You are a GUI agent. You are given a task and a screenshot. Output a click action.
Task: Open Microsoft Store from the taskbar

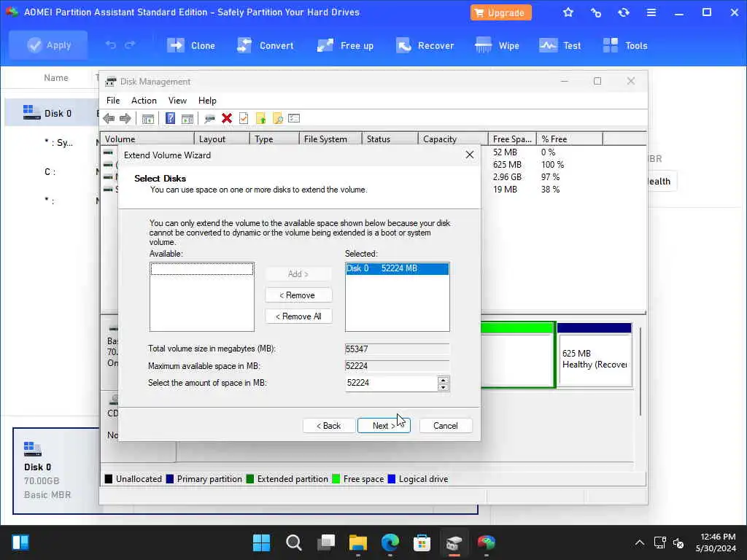tap(422, 542)
